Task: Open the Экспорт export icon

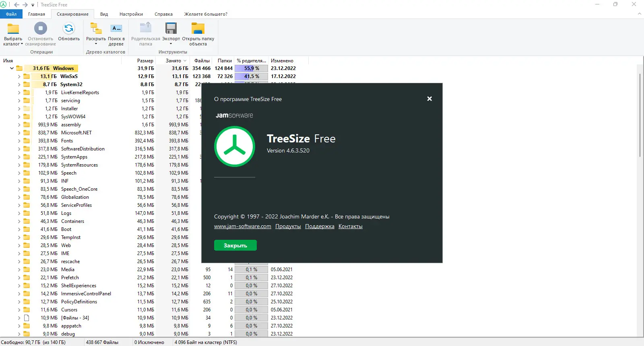Action: click(x=171, y=29)
